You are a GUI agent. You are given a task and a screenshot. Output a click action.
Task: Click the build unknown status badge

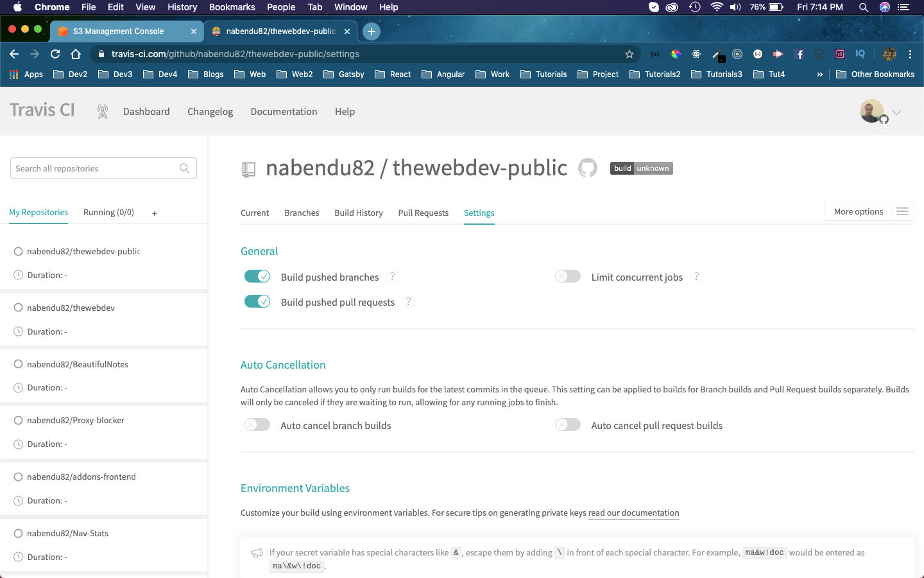click(x=641, y=168)
